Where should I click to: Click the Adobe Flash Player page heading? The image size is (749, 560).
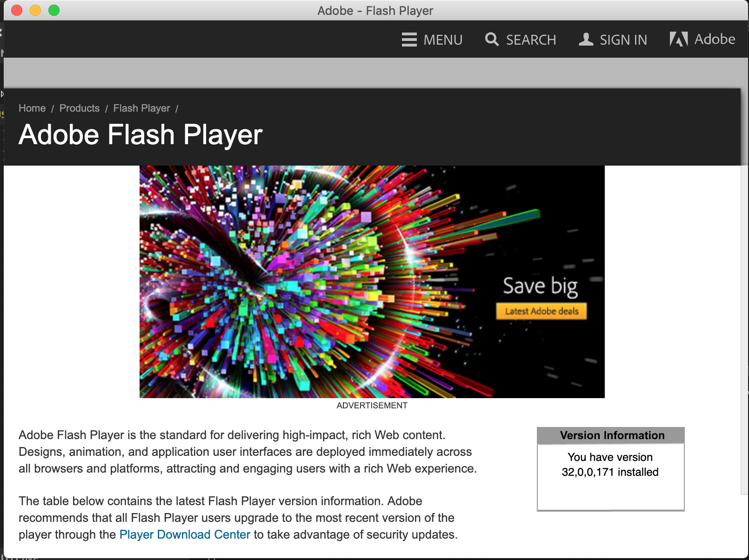pos(140,135)
